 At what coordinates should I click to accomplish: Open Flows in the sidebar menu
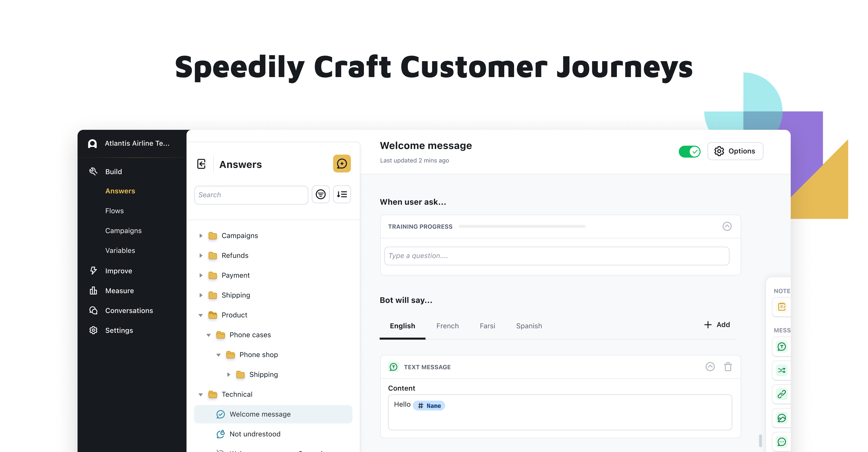click(x=114, y=211)
